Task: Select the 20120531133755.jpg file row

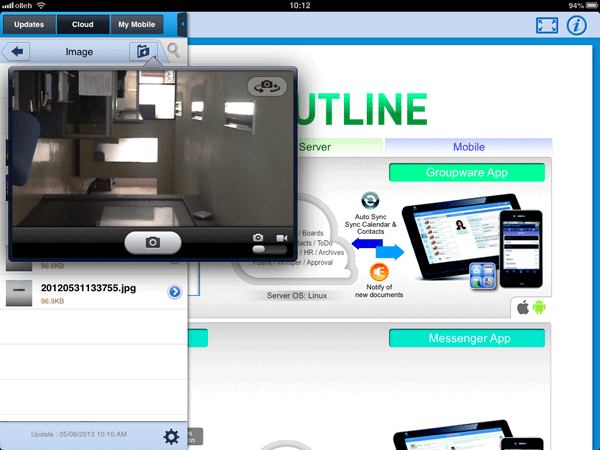Action: click(x=95, y=292)
